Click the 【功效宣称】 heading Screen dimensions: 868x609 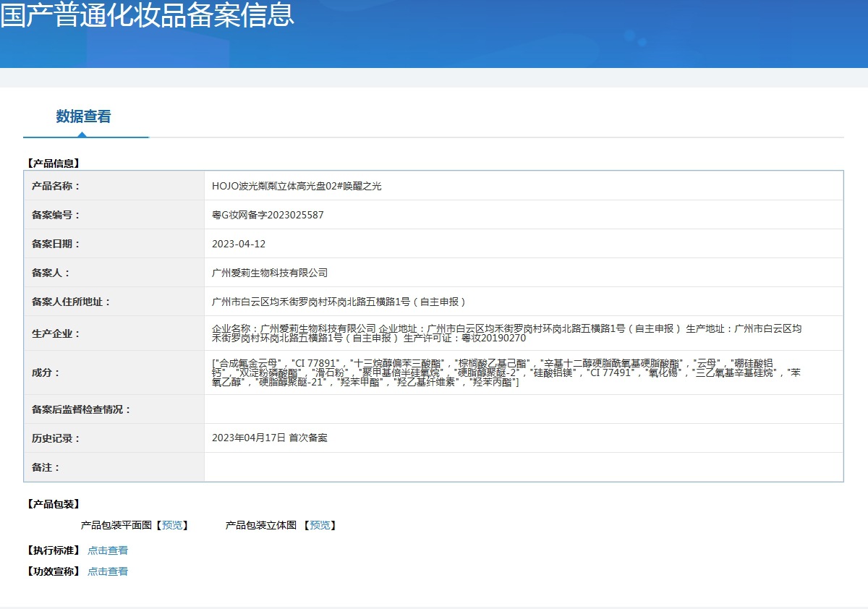53,571
